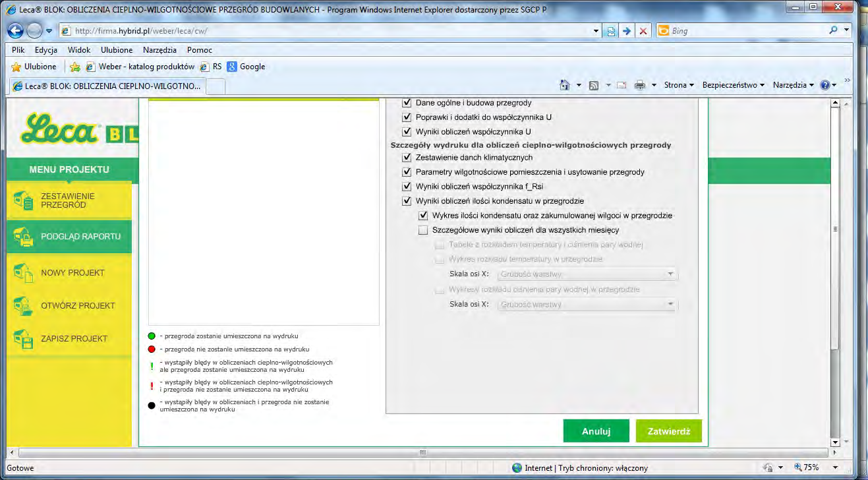
Task: Open the Edycja menu
Action: pos(46,50)
